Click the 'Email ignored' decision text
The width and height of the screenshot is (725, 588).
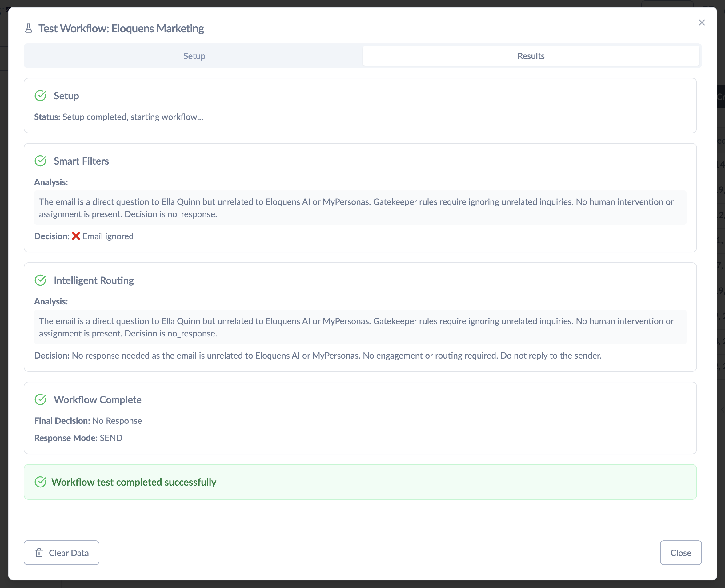pos(108,236)
